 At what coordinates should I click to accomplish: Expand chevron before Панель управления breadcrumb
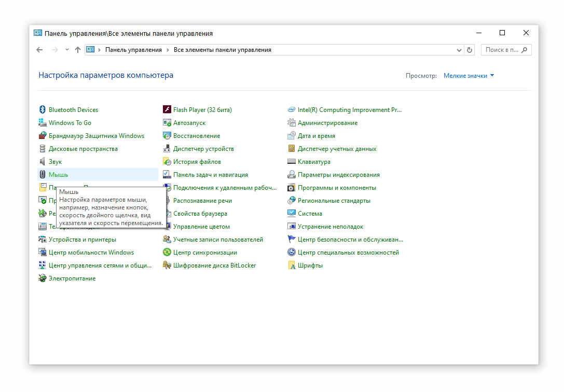pos(100,50)
